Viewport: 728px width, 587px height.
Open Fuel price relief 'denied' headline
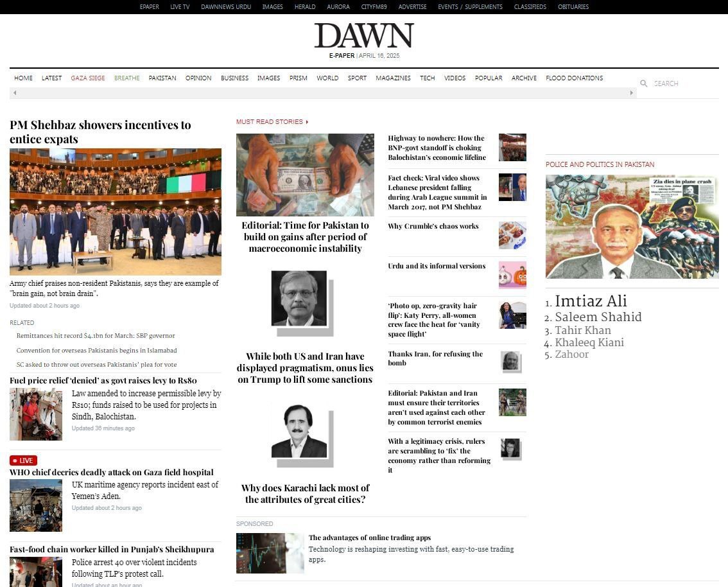(103, 380)
